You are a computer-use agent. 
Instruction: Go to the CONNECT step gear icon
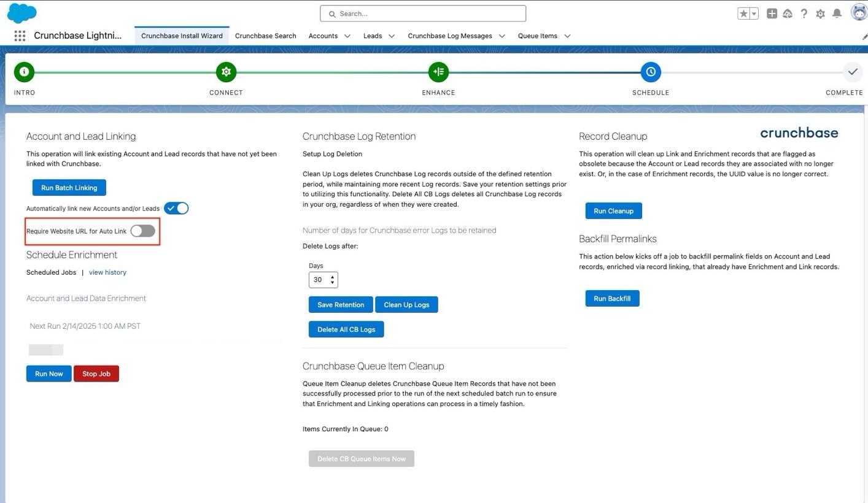(x=226, y=72)
